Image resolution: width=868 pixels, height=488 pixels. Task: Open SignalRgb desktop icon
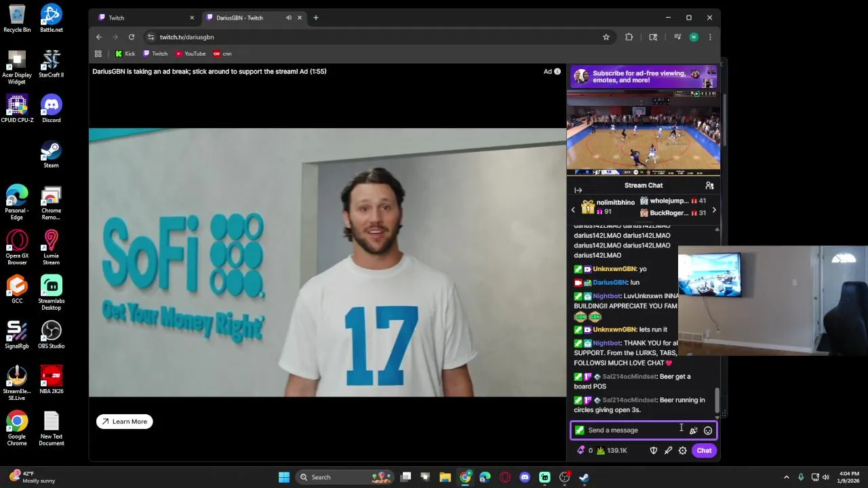17,335
